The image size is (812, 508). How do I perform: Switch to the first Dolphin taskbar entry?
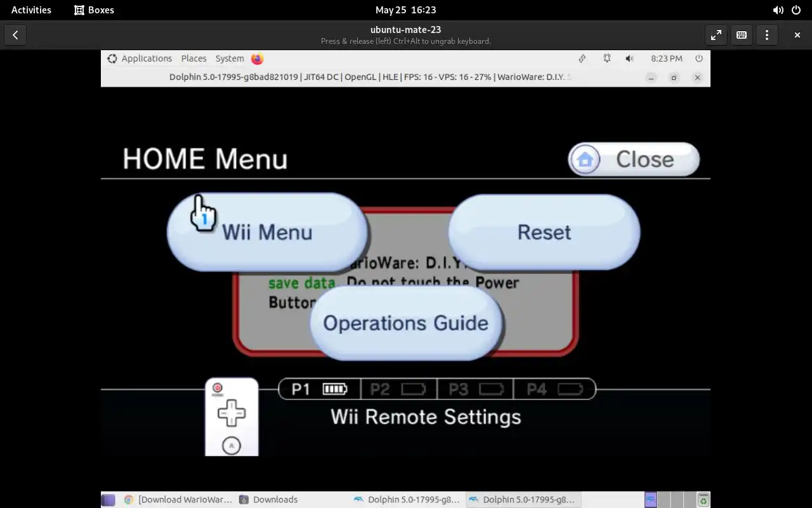coord(407,500)
